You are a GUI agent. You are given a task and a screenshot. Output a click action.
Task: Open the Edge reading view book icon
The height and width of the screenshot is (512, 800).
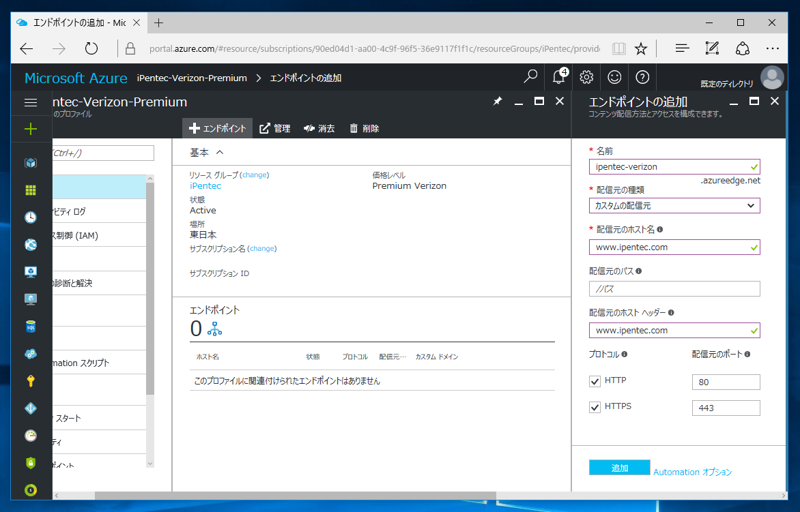point(618,48)
